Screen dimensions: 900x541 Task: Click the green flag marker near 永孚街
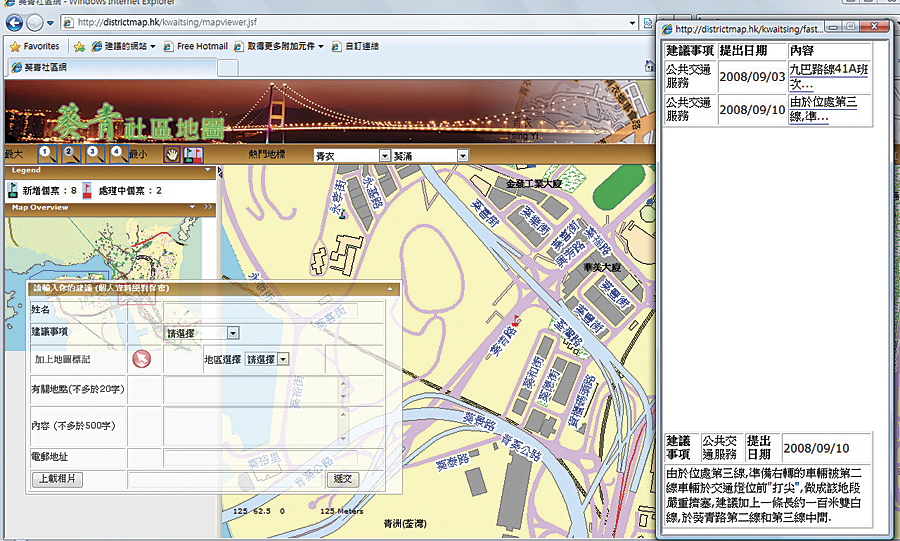coord(343,215)
